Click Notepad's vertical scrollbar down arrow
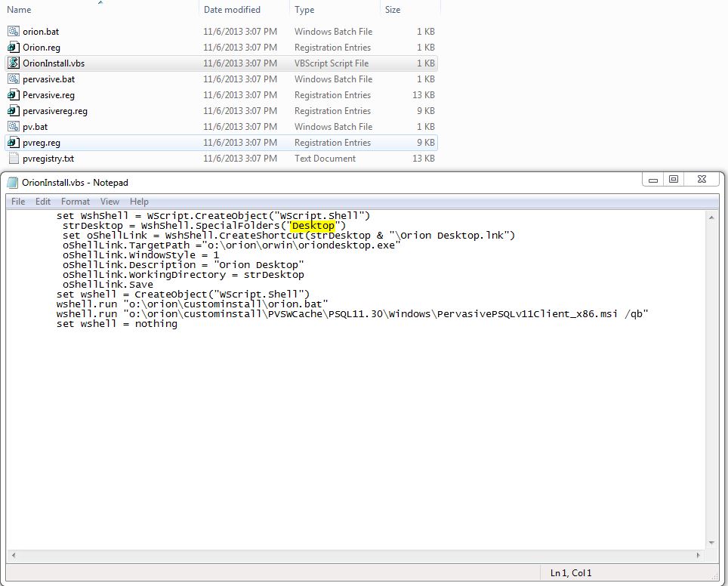This screenshot has width=728, height=586. 711,543
